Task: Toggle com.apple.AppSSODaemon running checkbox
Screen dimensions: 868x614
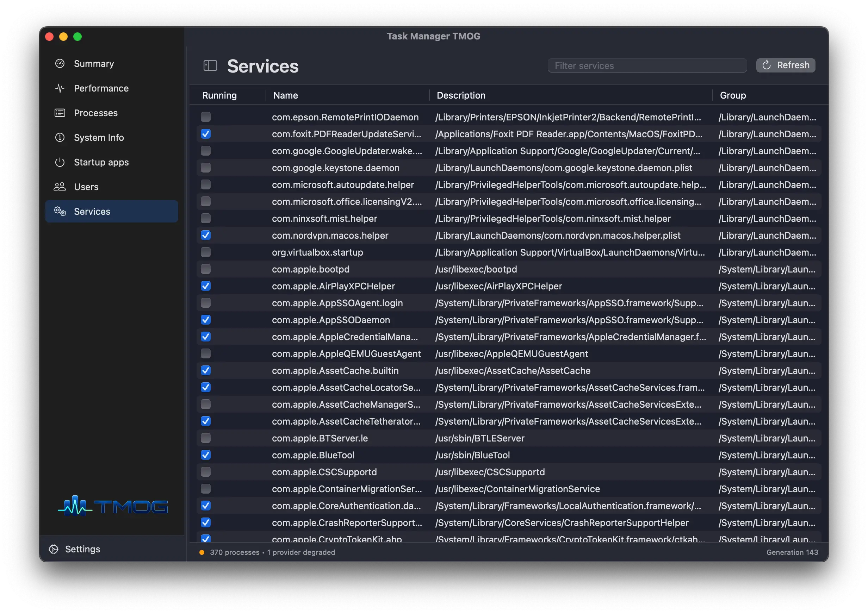Action: [206, 320]
